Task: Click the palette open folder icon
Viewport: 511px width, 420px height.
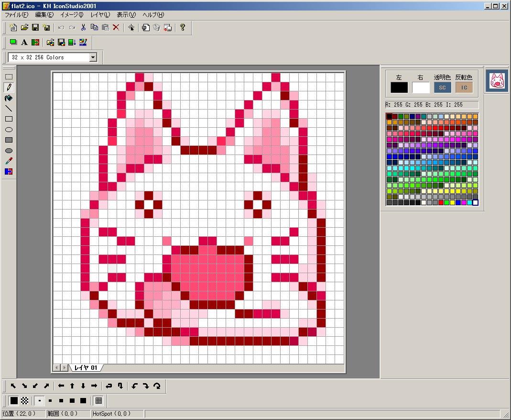Action: [50, 42]
